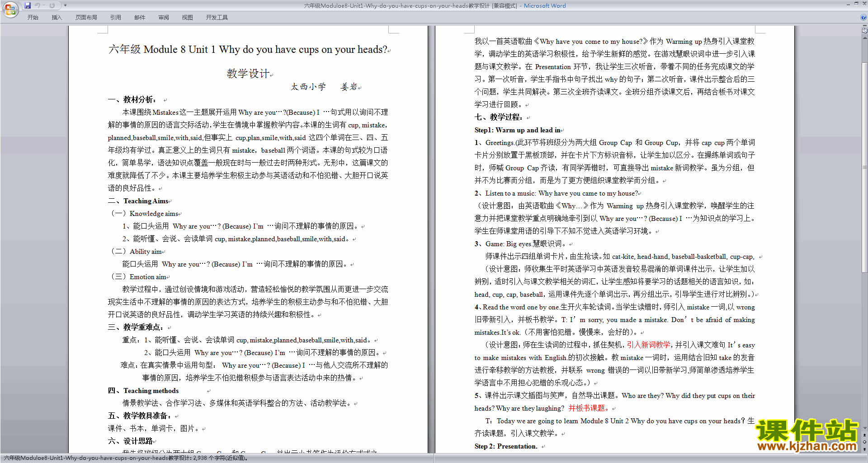Image resolution: width=868 pixels, height=463 pixels.
Task: Click Step 2: Presentation heading
Action: 506,446
